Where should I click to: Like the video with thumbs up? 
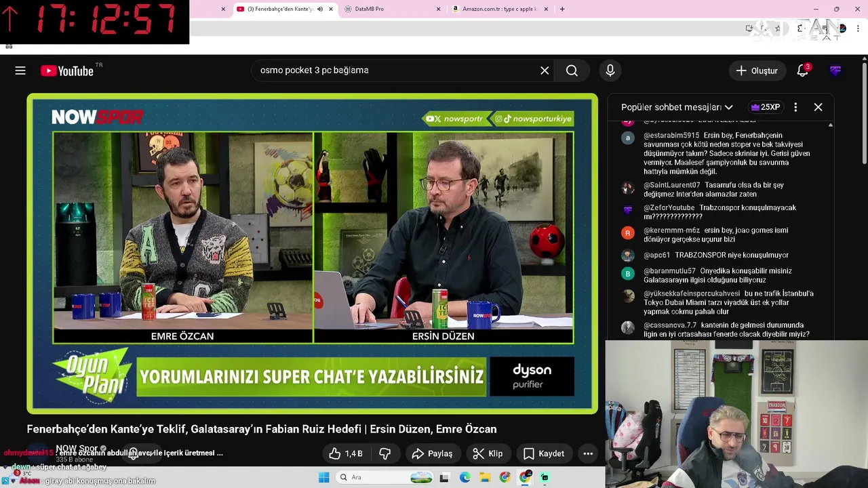347,453
